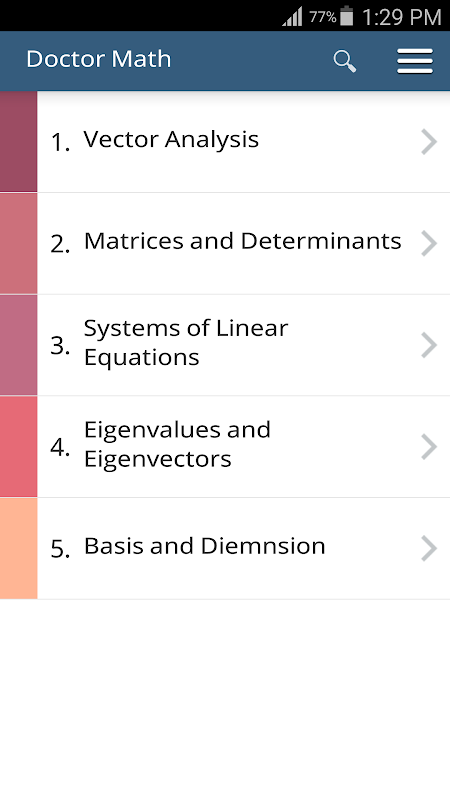This screenshot has height=800, width=450.
Task: Click the Doctor Math title
Action: (x=98, y=59)
